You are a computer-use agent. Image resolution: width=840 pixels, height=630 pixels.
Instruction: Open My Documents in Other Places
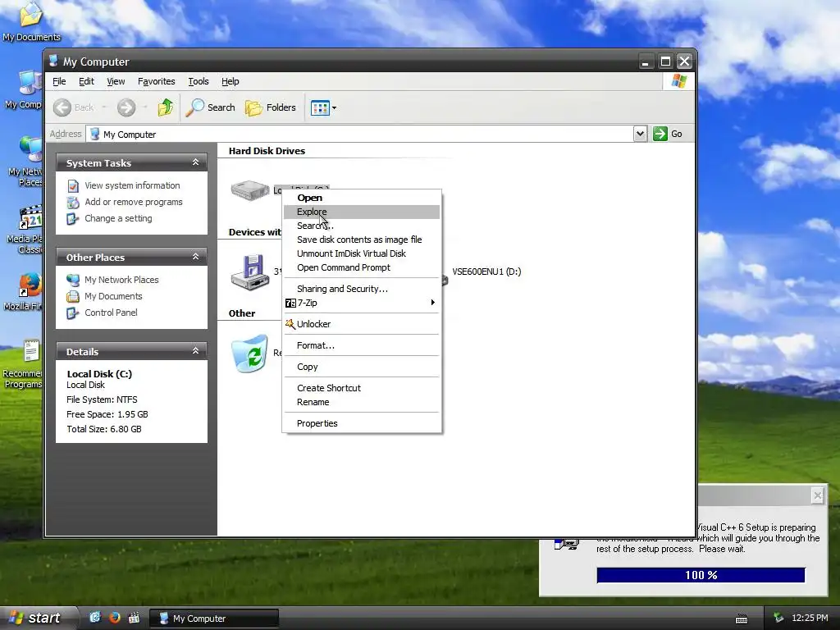coord(113,296)
